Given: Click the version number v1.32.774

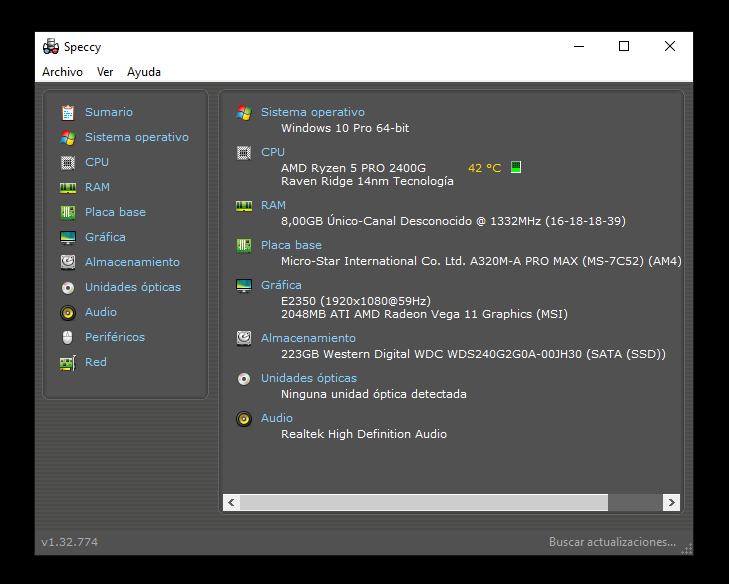Looking at the screenshot, I should point(70,542).
